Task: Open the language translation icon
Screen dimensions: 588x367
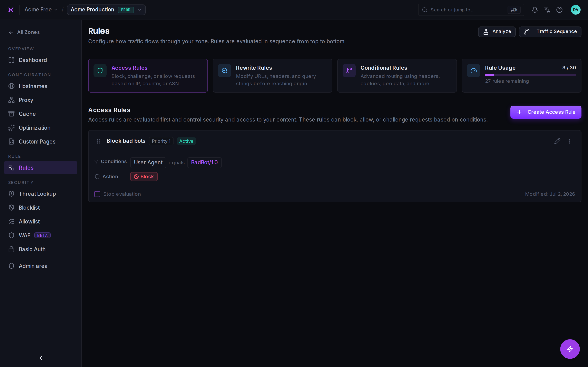Action: click(547, 10)
